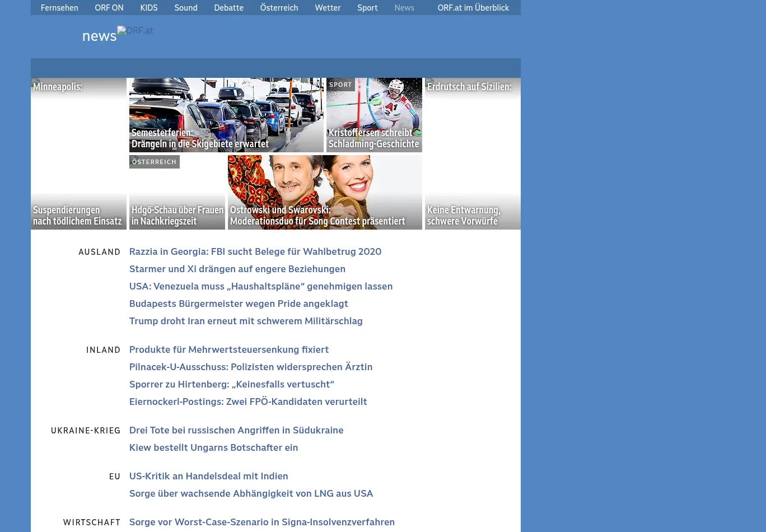
Task: Open Starmer und Xi headline
Action: coord(237,269)
